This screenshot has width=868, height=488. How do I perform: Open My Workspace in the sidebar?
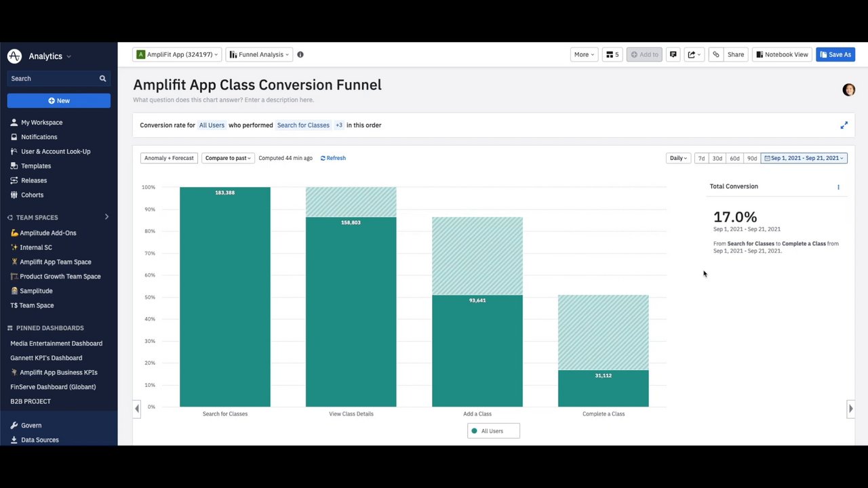[x=41, y=123]
